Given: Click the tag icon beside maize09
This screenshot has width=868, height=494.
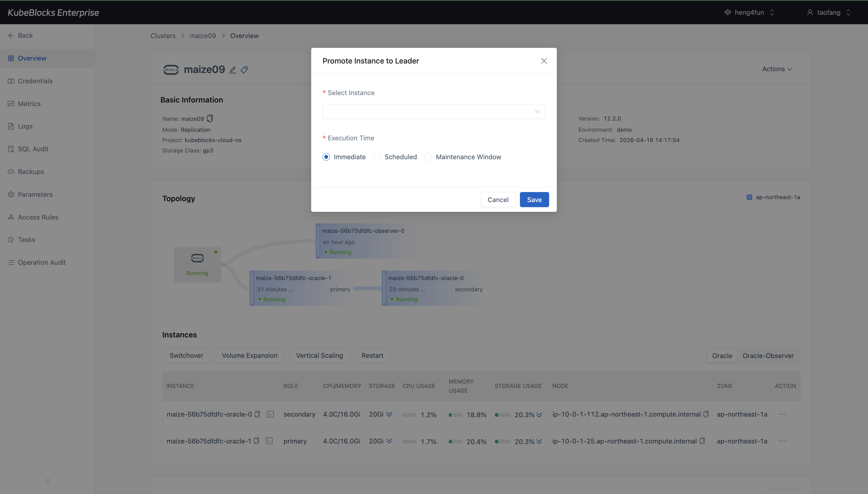Looking at the screenshot, I should 244,70.
